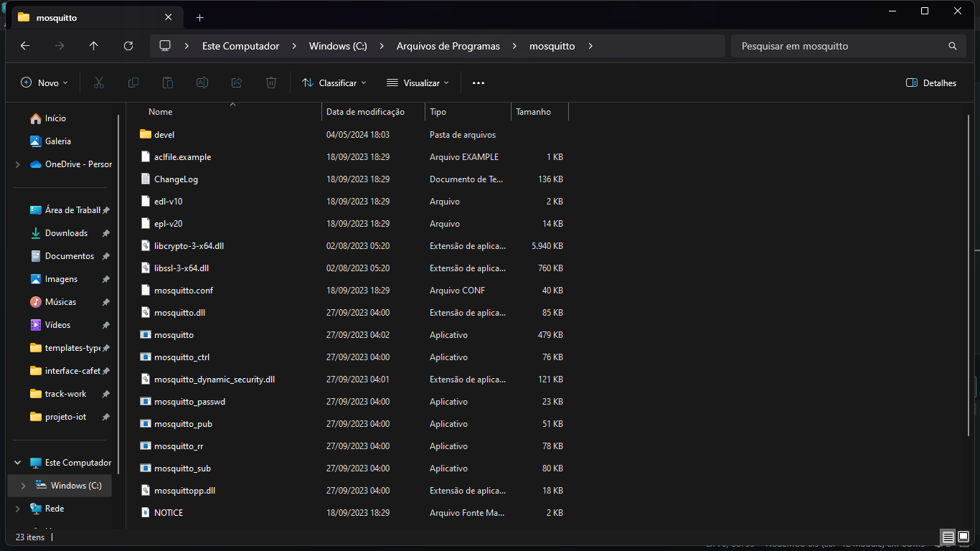The image size is (980, 551).
Task: Go forward with the right arrow
Action: [x=60, y=46]
